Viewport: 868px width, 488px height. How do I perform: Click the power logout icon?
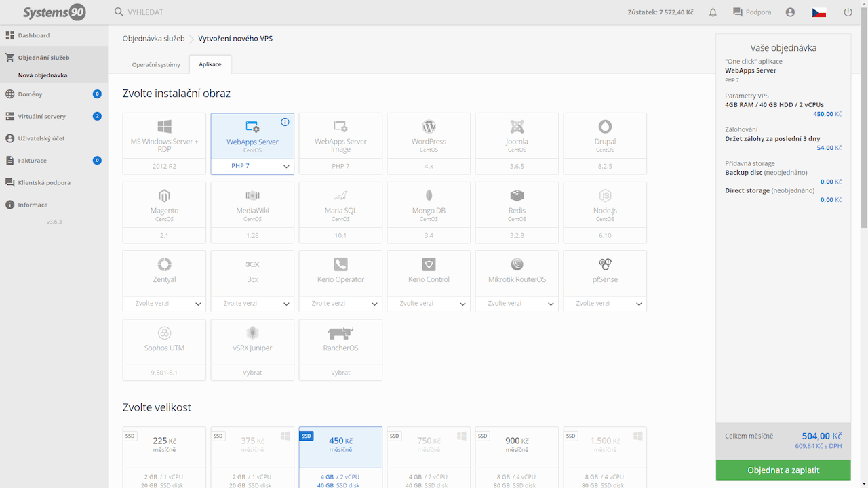click(x=848, y=12)
